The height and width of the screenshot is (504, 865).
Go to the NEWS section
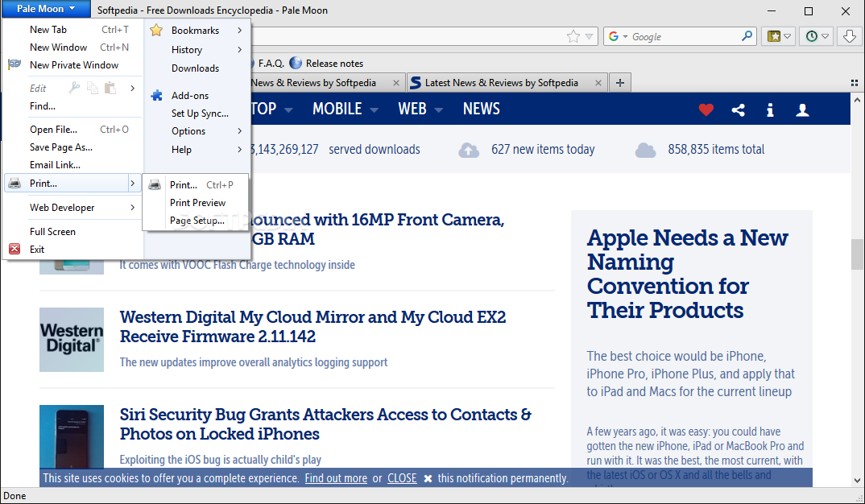[x=481, y=109]
